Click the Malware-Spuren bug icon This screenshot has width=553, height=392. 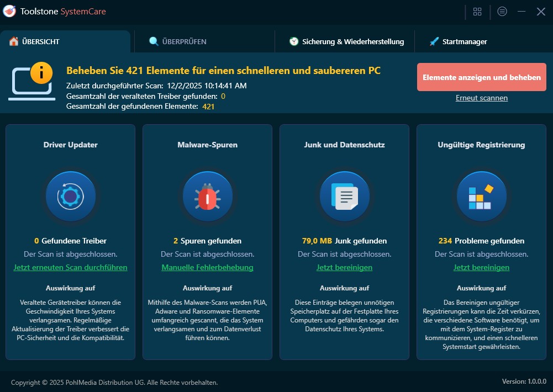(x=207, y=197)
